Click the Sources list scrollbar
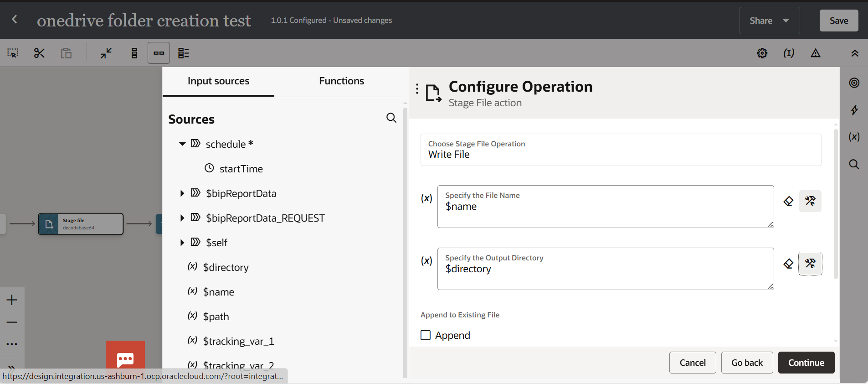 pos(405,242)
